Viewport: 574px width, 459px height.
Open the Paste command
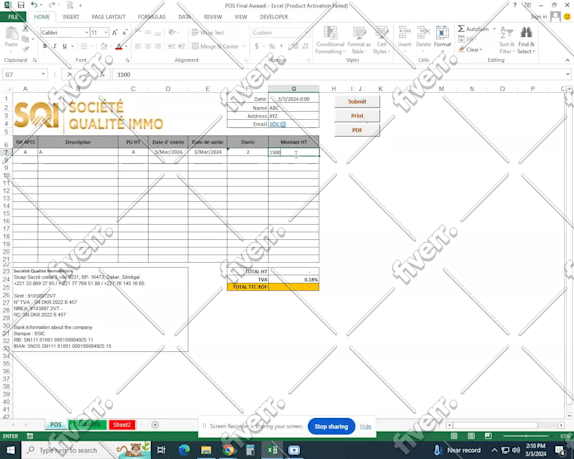click(11, 37)
